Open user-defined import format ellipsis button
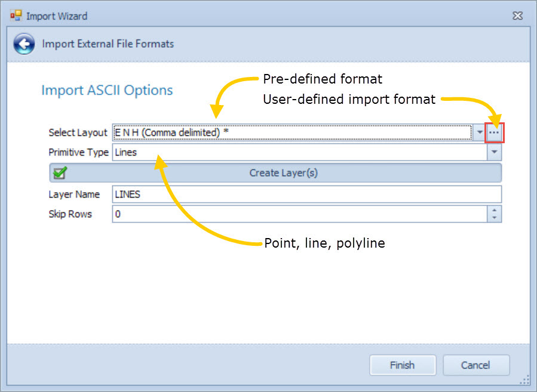The height and width of the screenshot is (392, 537). [x=494, y=132]
